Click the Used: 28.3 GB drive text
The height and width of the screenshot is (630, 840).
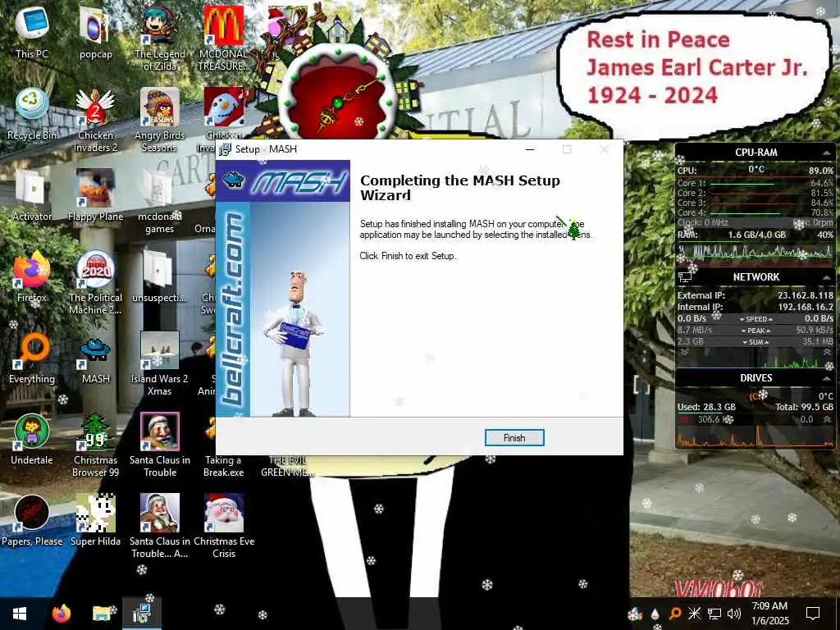point(706,407)
